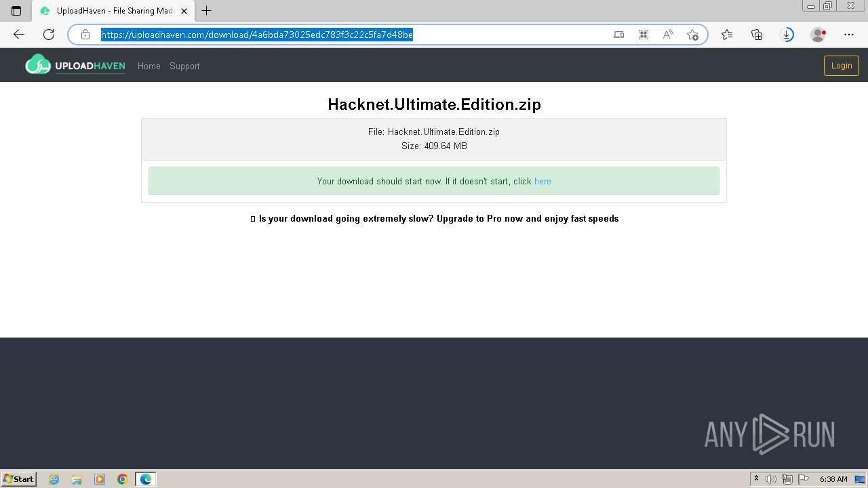This screenshot has height=488, width=868.
Task: Open the Downloads icon in toolbar
Action: pyautogui.click(x=787, y=35)
